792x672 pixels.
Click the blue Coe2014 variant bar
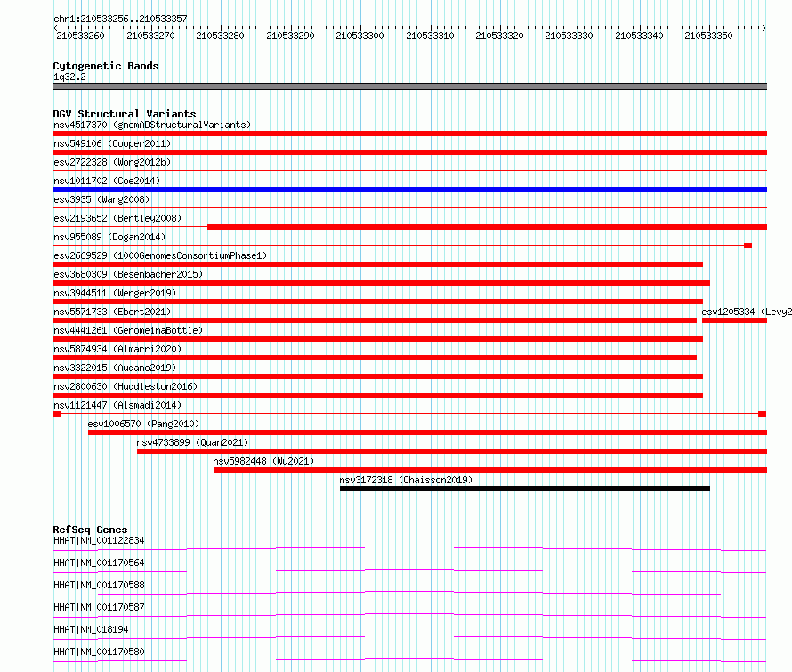pos(409,190)
